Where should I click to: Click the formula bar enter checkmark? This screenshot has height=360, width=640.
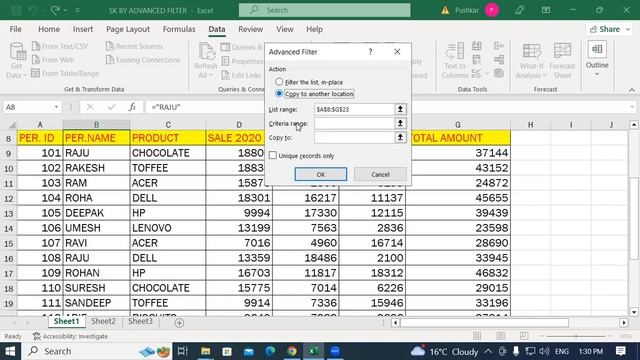click(111, 107)
